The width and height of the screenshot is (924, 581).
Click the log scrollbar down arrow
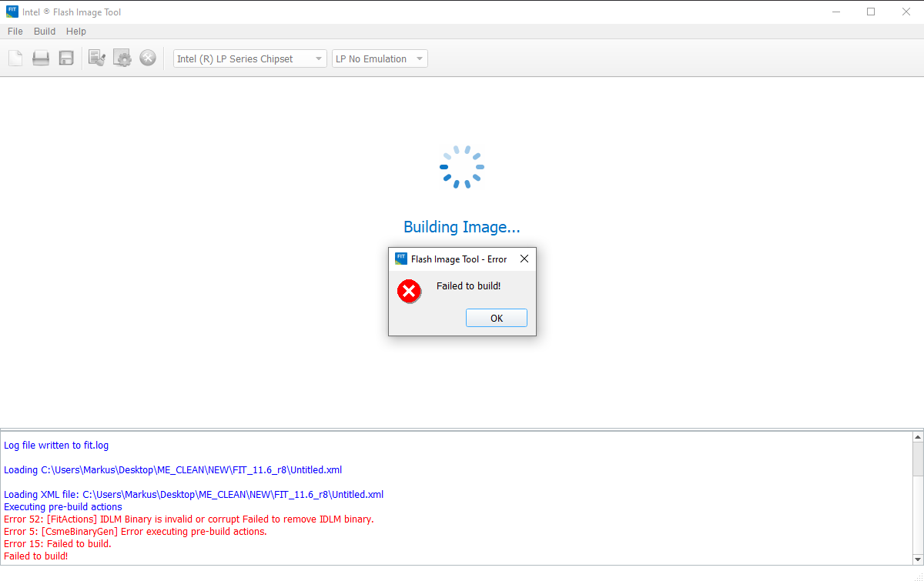click(x=918, y=559)
